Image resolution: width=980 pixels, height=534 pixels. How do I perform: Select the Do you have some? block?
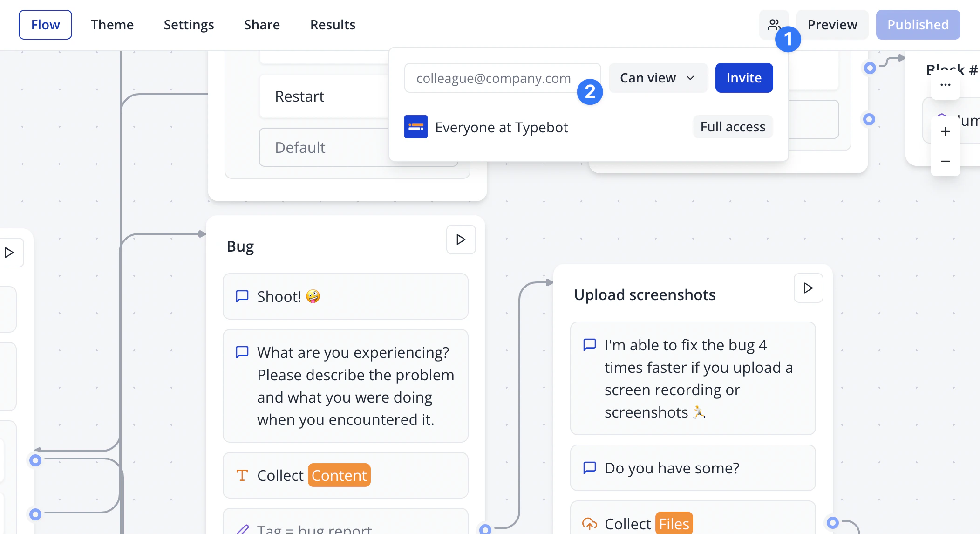[x=693, y=468]
